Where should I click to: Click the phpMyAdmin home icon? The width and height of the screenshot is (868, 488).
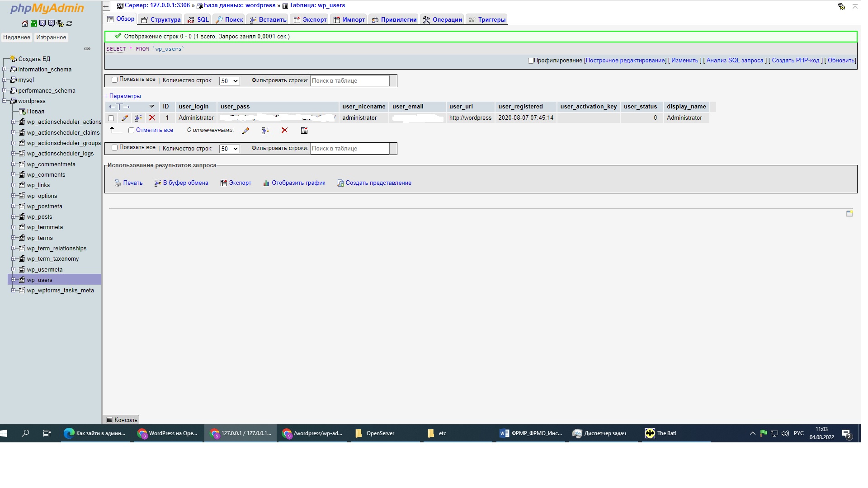pyautogui.click(x=24, y=23)
